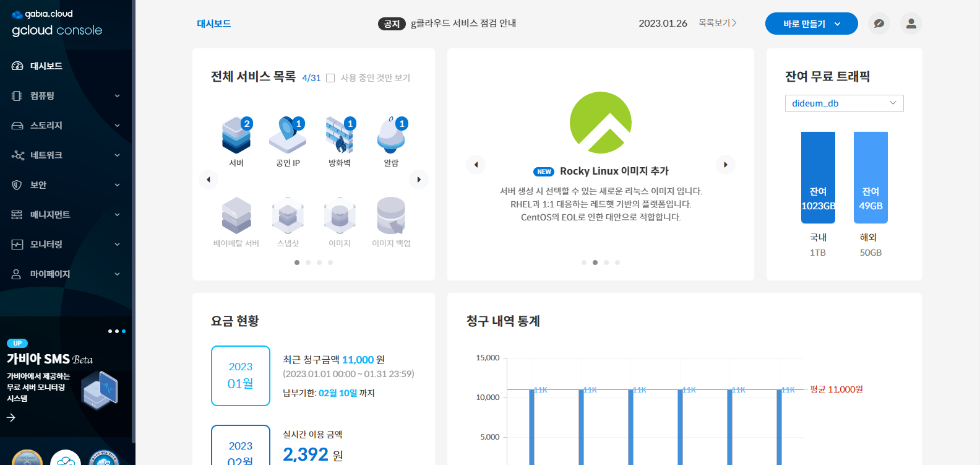Image resolution: width=980 pixels, height=465 pixels.
Task: Click the 4/31 service count
Action: click(x=311, y=78)
